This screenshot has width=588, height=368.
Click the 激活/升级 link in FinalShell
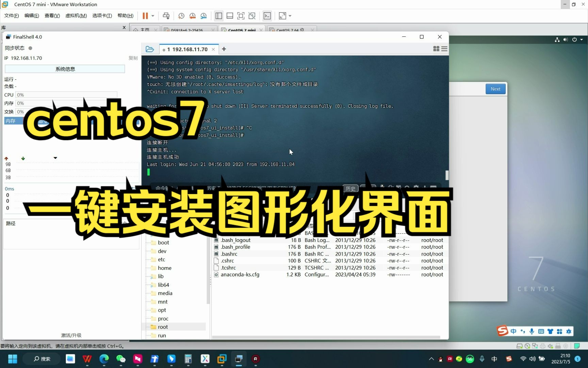(x=71, y=335)
